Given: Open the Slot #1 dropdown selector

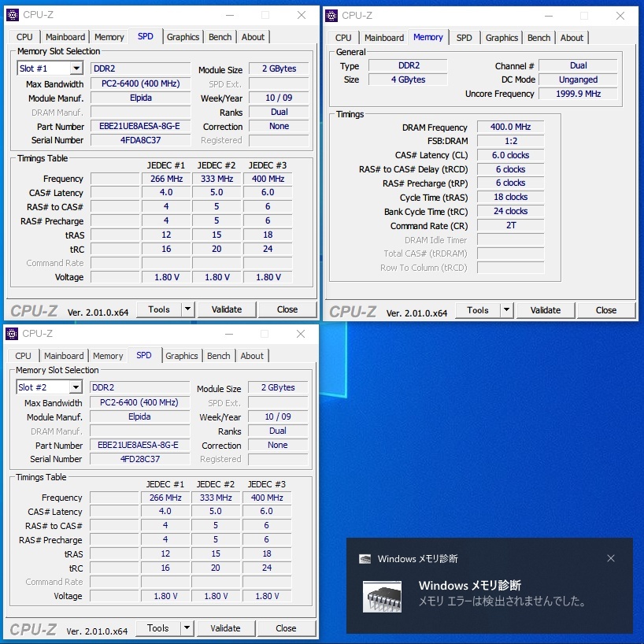Looking at the screenshot, I should point(76,68).
